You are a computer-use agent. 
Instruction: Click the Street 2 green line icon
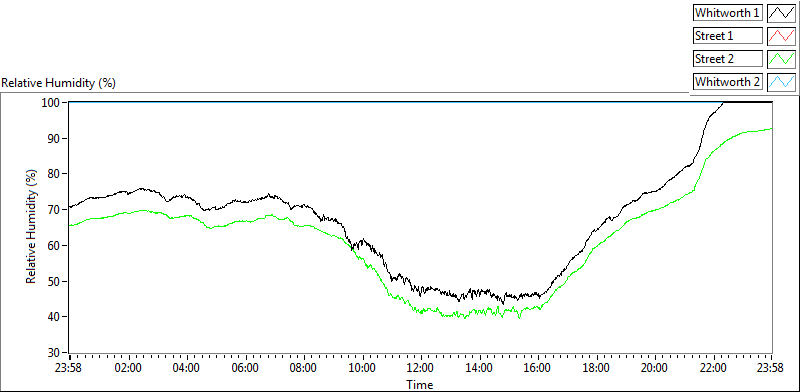pyautogui.click(x=781, y=59)
